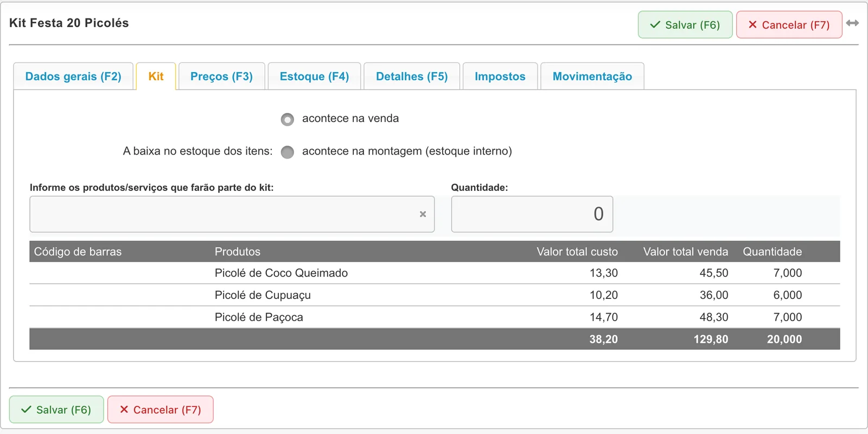Screen dimensions: 868x434
Task: Click the bottom Cancelar (F7) button
Action: click(161, 410)
